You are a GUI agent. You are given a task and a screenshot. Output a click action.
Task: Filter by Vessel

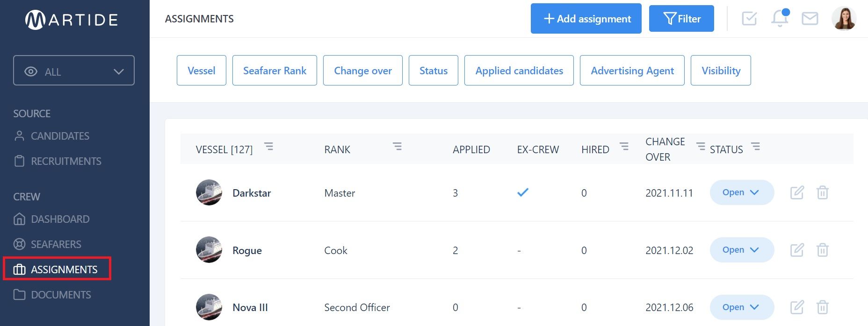(x=202, y=71)
